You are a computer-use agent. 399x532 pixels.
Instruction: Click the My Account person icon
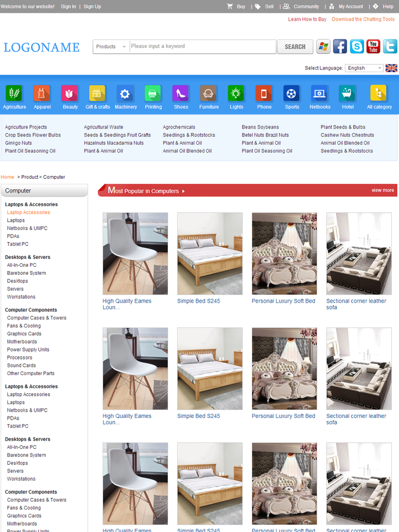(332, 6)
